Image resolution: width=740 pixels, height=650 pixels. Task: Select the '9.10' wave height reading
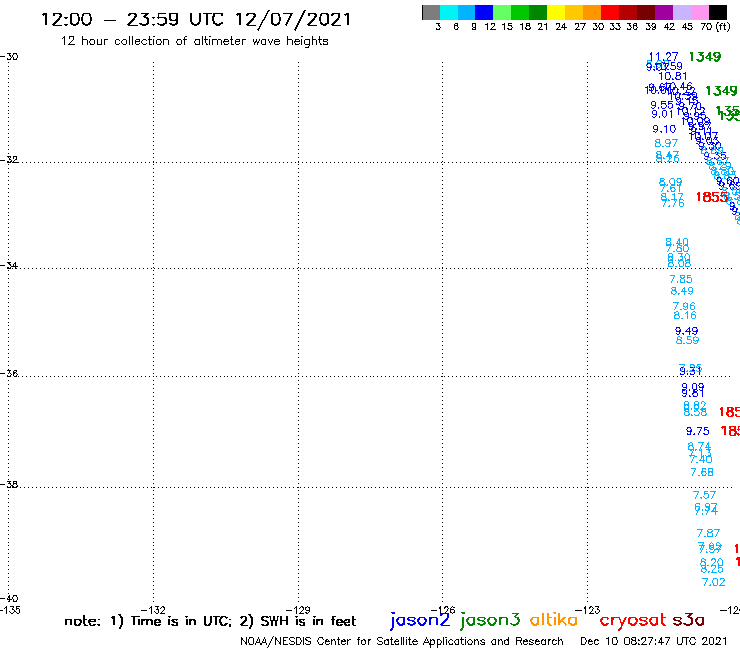664,129
